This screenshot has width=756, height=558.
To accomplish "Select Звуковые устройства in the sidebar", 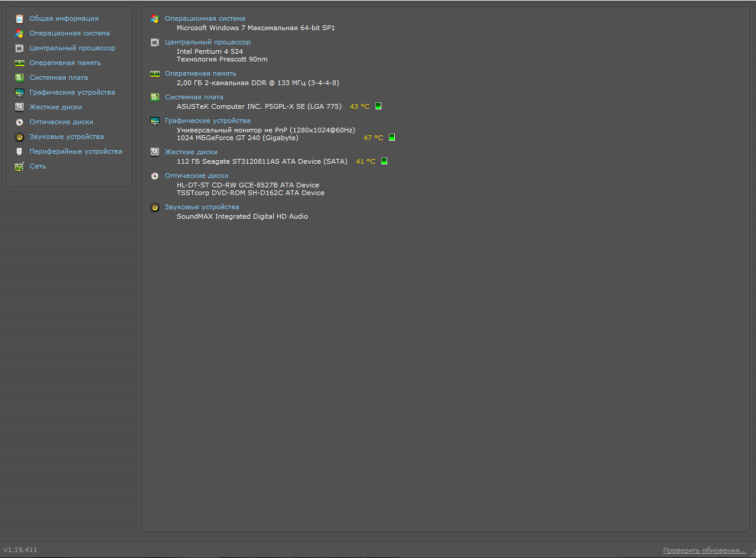I will (67, 137).
